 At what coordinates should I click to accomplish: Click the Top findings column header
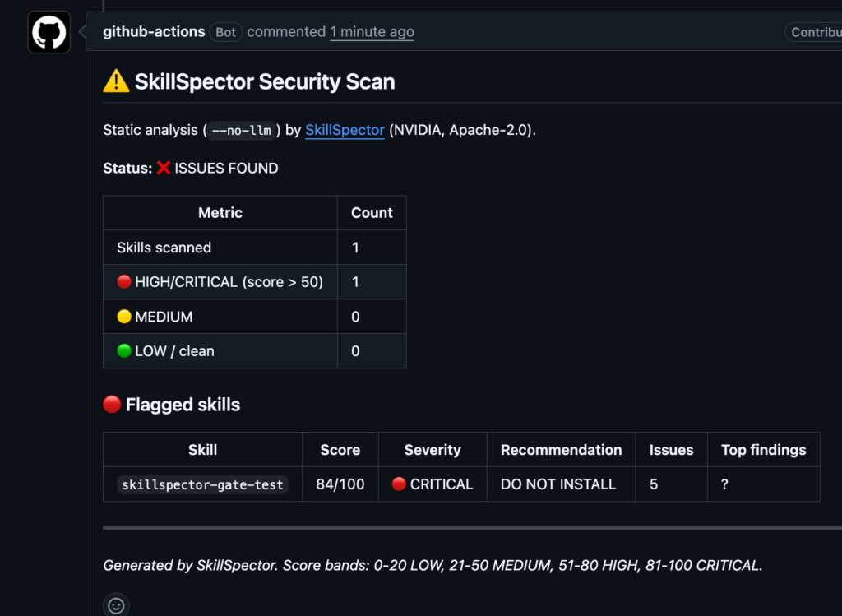click(764, 450)
